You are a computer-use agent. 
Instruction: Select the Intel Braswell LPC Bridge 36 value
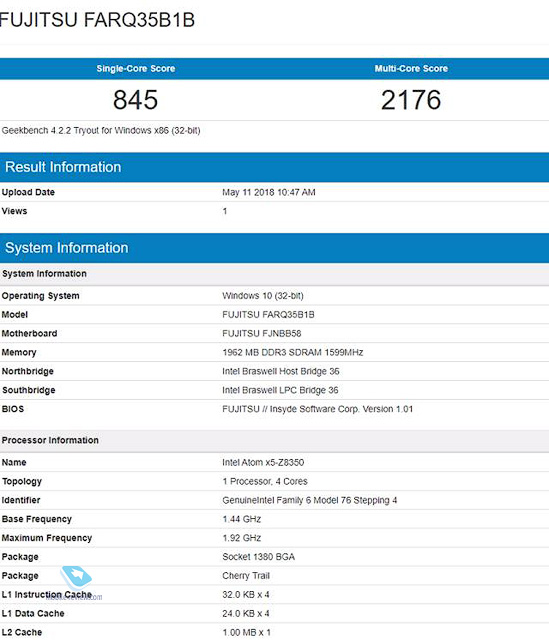[x=280, y=390]
